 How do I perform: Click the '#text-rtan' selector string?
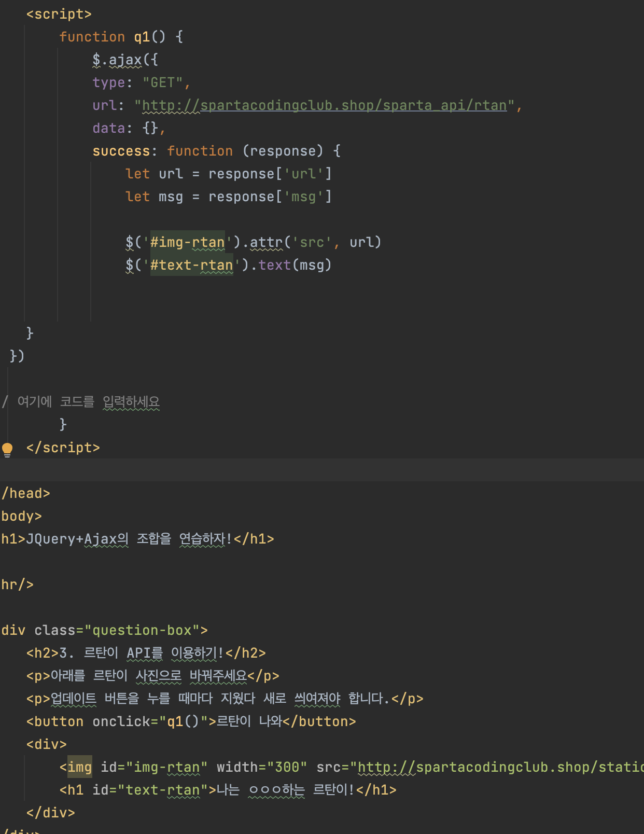(x=192, y=265)
